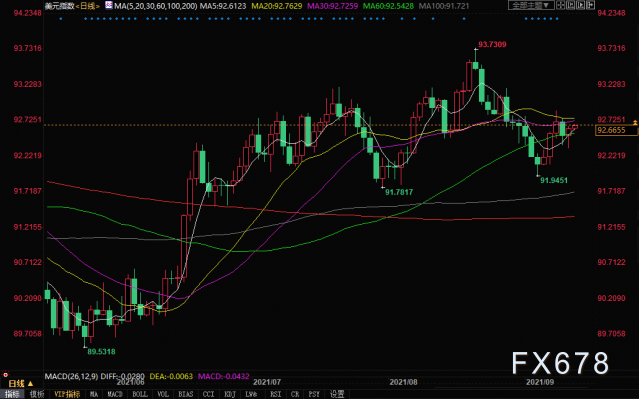
Task: Open the 全部主题 dropdown
Action: click(x=531, y=5)
